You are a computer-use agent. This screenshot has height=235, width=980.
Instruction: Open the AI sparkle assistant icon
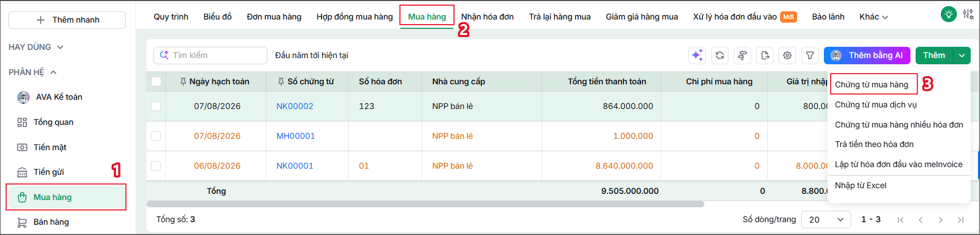click(697, 55)
